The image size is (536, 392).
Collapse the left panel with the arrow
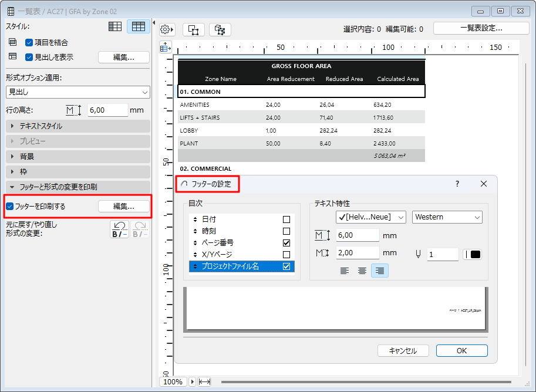coord(154,22)
